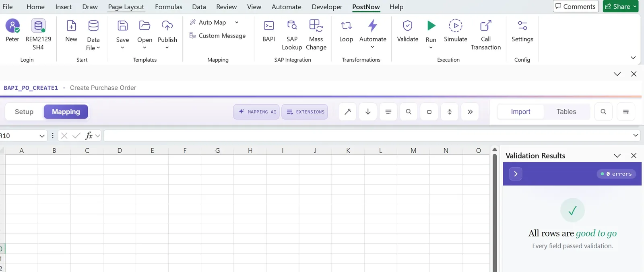
Task: Open Call Transaction
Action: coord(486,35)
